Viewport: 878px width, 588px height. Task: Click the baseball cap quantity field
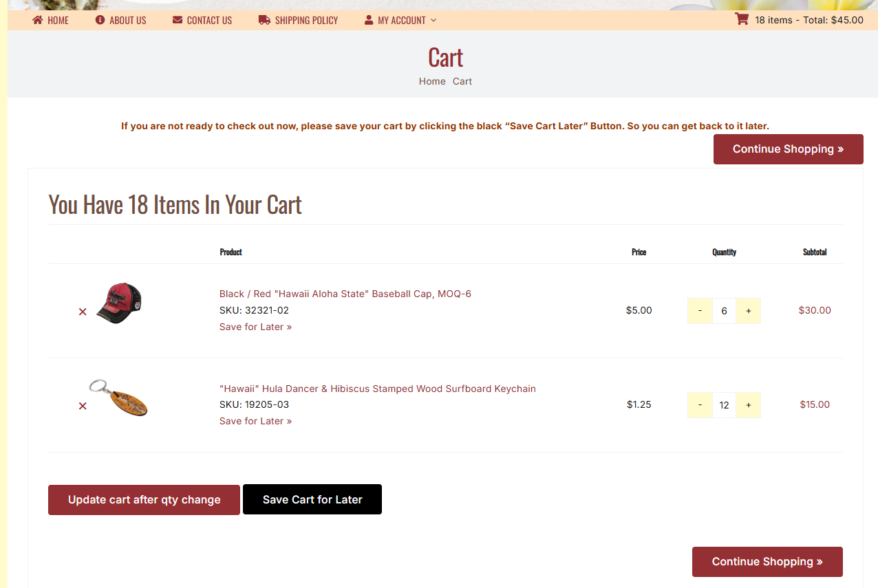tap(724, 311)
